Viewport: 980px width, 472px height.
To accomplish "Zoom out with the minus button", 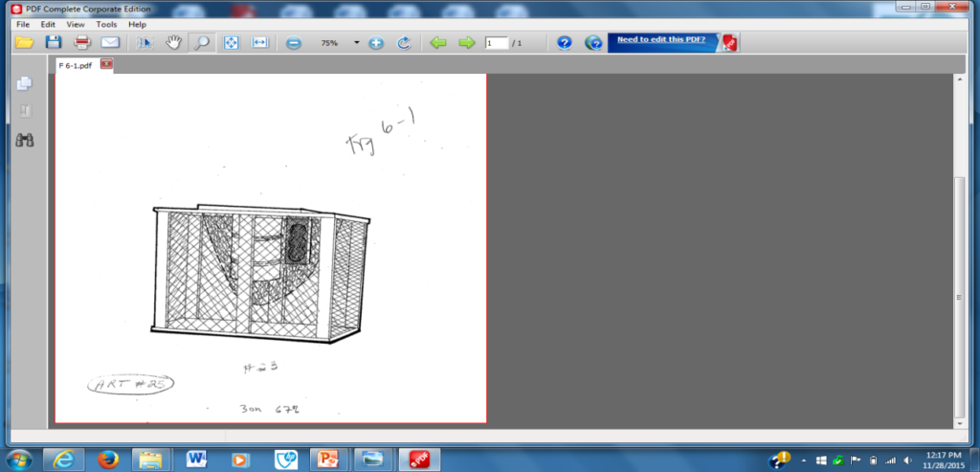I will coord(294,43).
